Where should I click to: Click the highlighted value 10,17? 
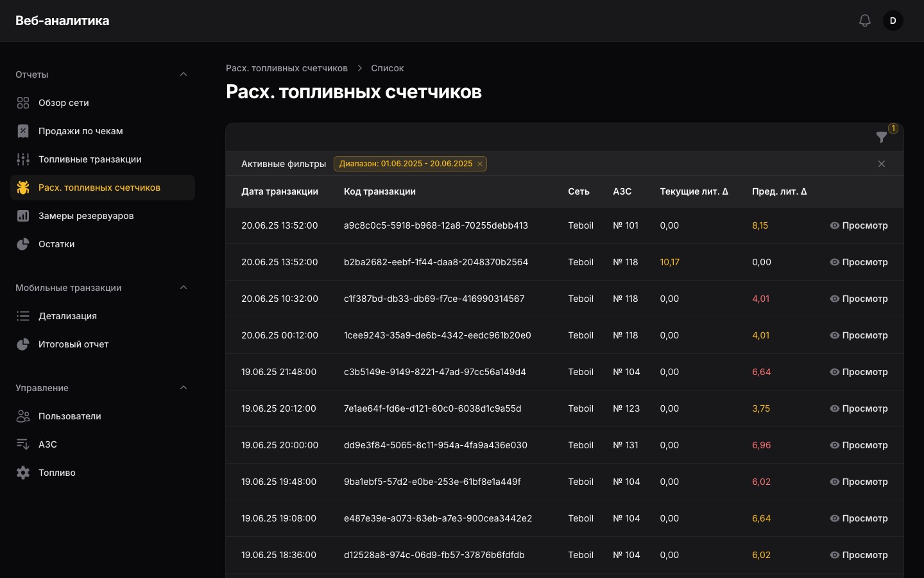click(669, 262)
